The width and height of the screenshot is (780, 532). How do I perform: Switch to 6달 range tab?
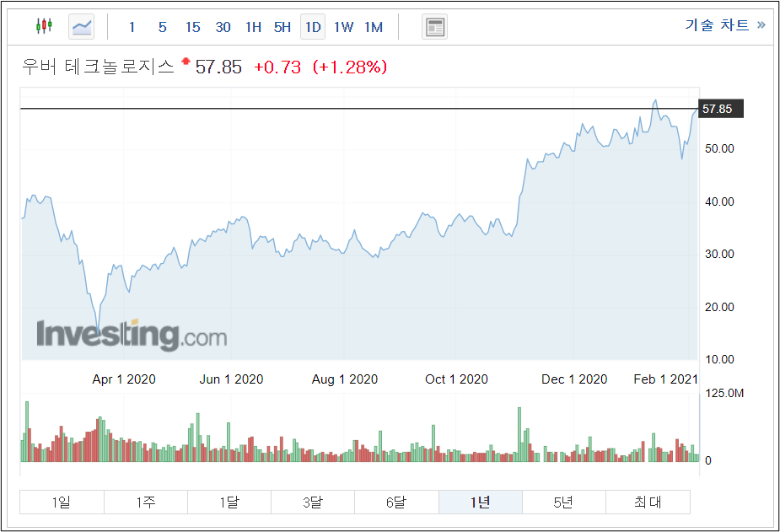coord(396,502)
